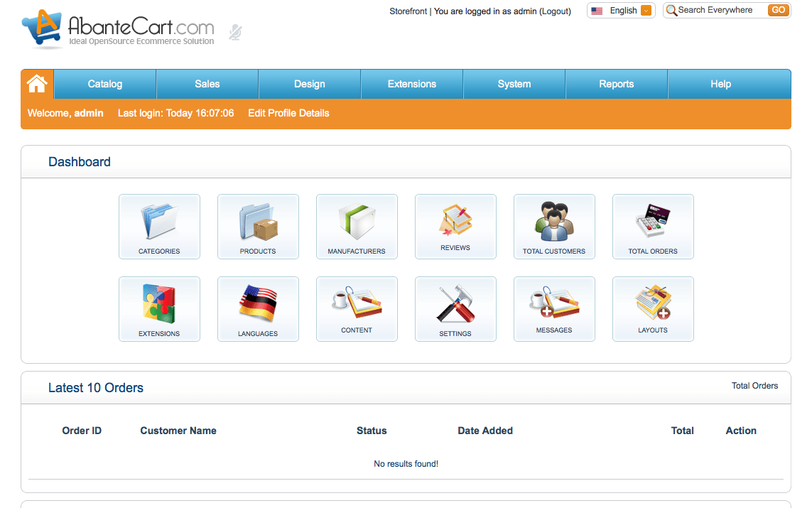The image size is (812, 508).
Task: Open the Settings tools icon
Action: (455, 308)
